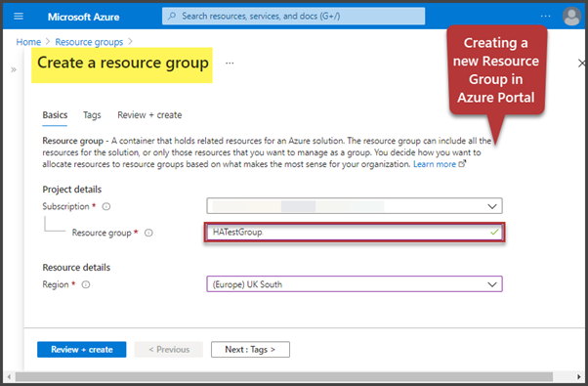This screenshot has width=588, height=386.
Task: Open the Subscription dropdown
Action: tap(355, 206)
